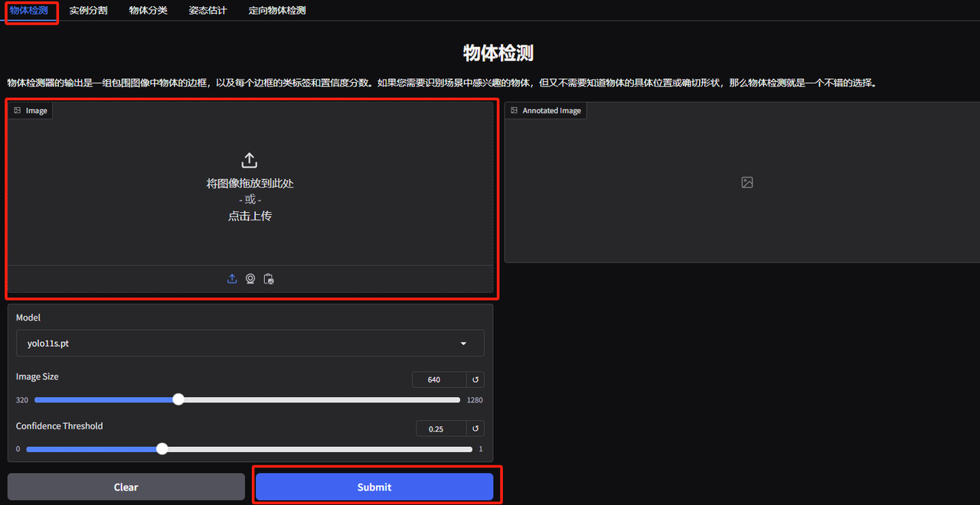Reset the Confidence Threshold with the reset icon
Screen dimensions: 980x505
coord(475,428)
